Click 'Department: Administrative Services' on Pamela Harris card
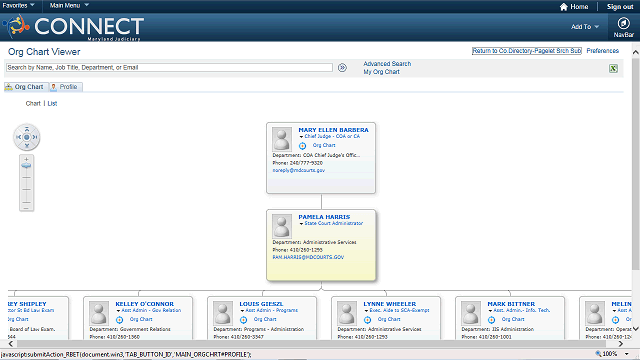640x360 pixels. pyautogui.click(x=314, y=242)
